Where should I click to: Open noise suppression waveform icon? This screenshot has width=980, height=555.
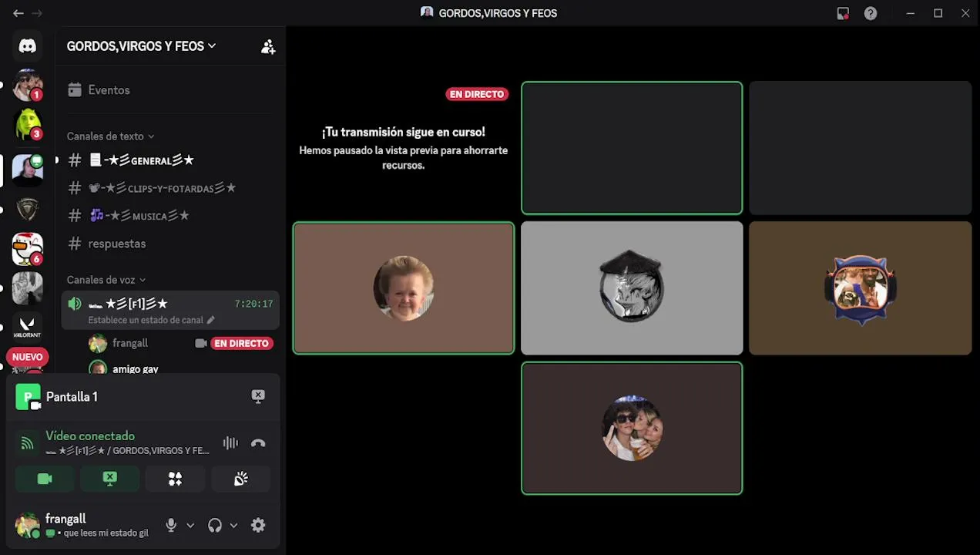click(230, 442)
